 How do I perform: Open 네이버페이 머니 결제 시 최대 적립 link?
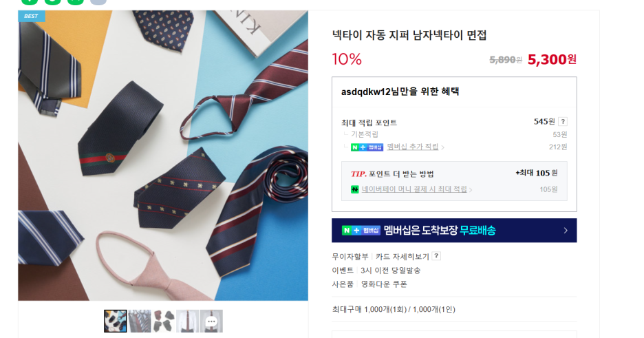point(414,189)
